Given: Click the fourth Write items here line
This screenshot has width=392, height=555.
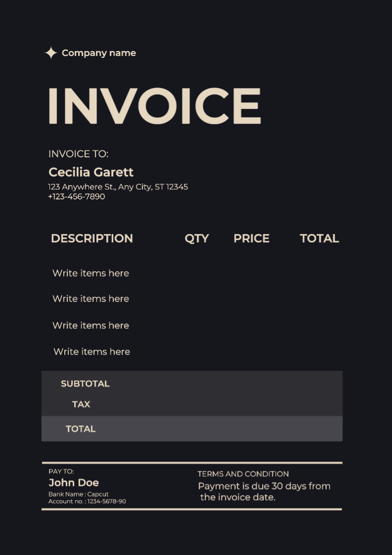Looking at the screenshot, I should 91,352.
